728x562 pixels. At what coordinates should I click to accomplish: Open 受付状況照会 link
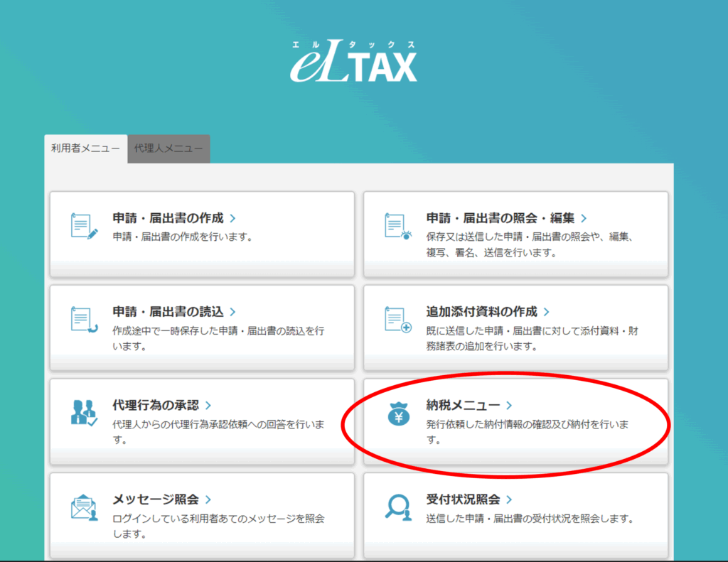pyautogui.click(x=463, y=499)
